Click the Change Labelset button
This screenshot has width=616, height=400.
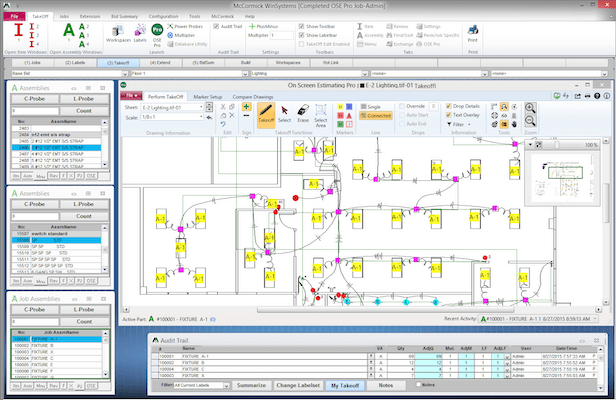click(x=298, y=385)
